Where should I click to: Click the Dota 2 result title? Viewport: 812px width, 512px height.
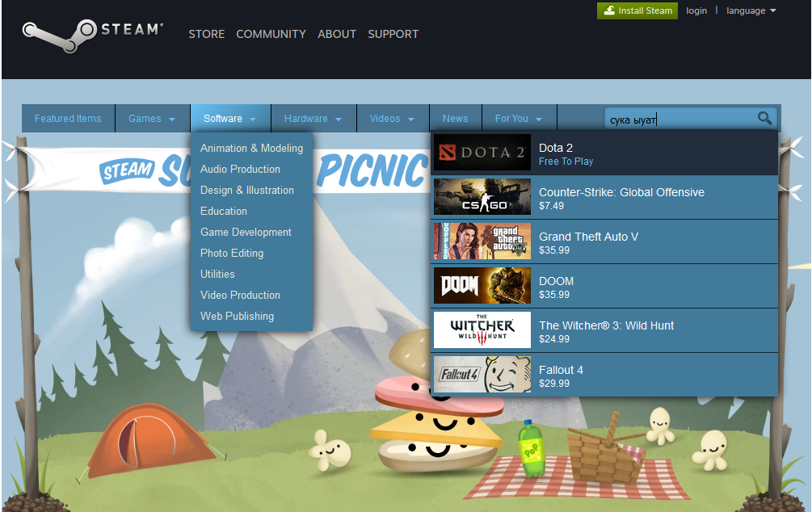556,148
